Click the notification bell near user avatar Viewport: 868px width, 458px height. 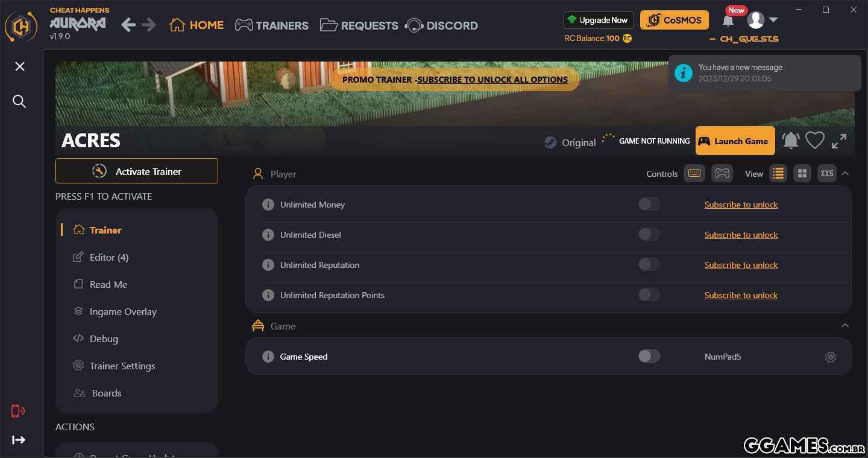pyautogui.click(x=728, y=21)
